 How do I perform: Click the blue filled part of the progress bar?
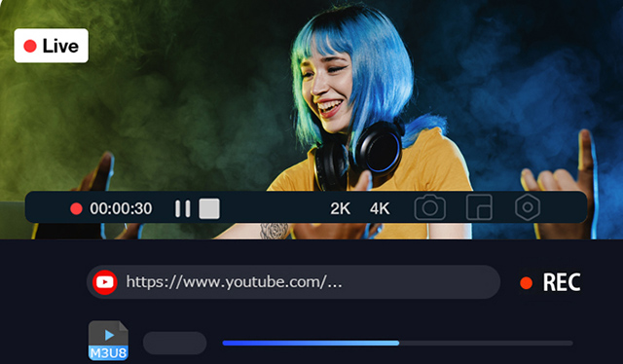pyautogui.click(x=311, y=343)
